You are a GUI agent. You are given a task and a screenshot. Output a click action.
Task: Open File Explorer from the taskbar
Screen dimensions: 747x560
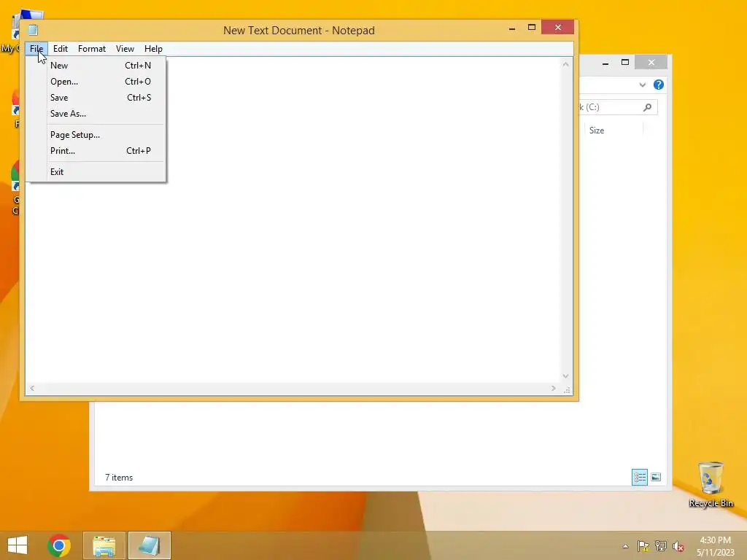tap(104, 545)
